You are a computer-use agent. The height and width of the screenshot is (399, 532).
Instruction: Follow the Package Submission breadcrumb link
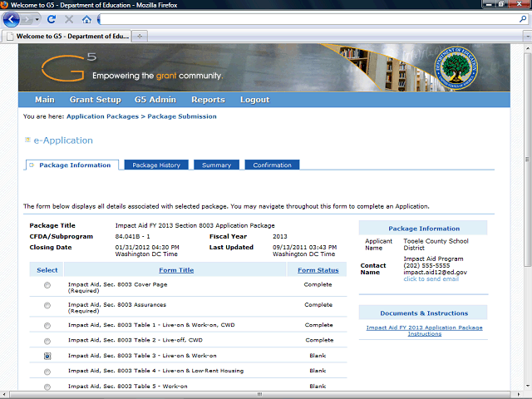click(182, 116)
